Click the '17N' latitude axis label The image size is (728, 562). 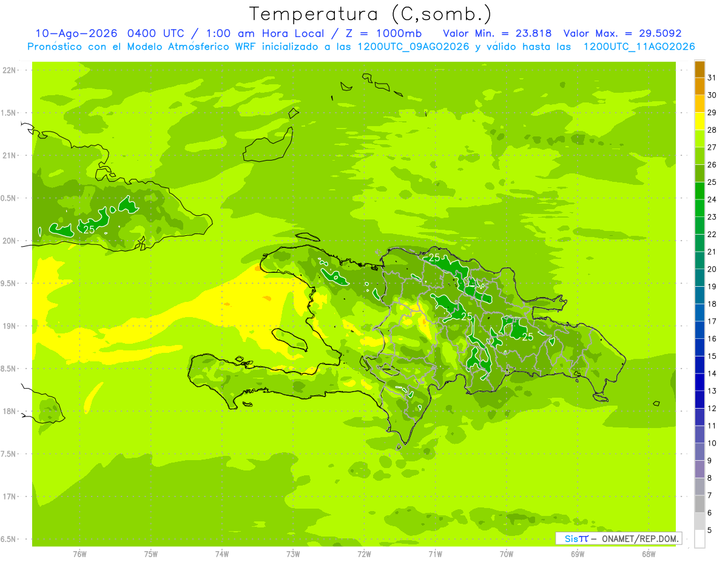pyautogui.click(x=10, y=497)
